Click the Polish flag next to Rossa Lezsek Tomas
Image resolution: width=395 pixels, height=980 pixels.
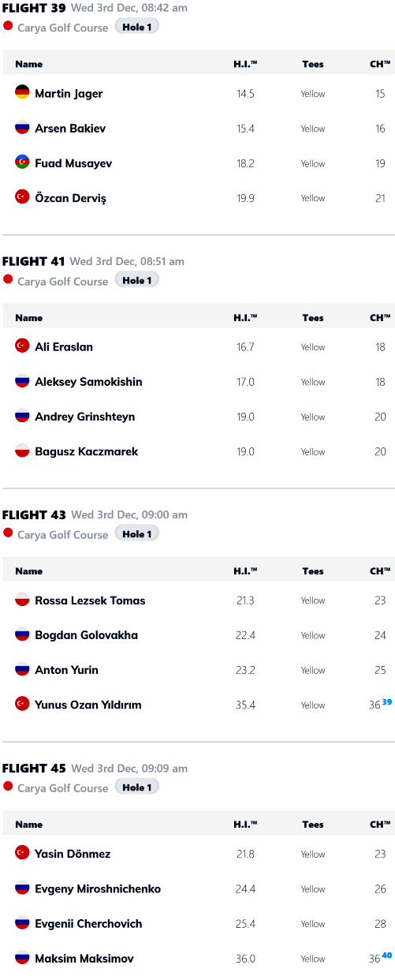[x=22, y=600]
